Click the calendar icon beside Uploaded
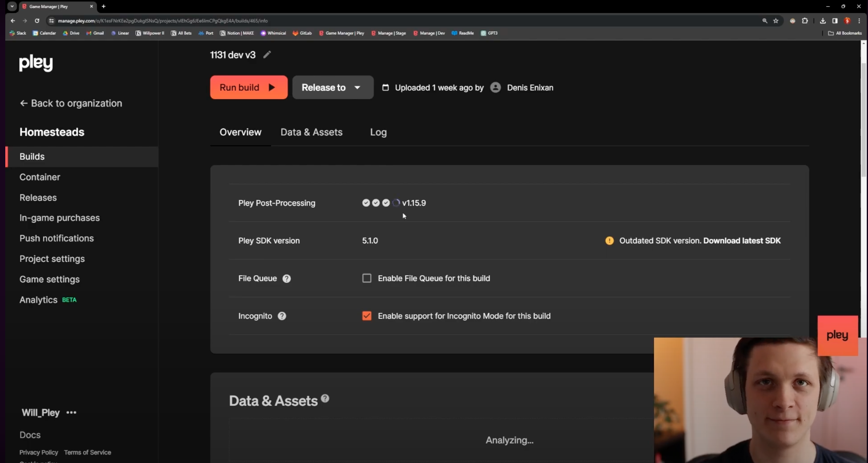Image resolution: width=868 pixels, height=463 pixels. click(385, 87)
